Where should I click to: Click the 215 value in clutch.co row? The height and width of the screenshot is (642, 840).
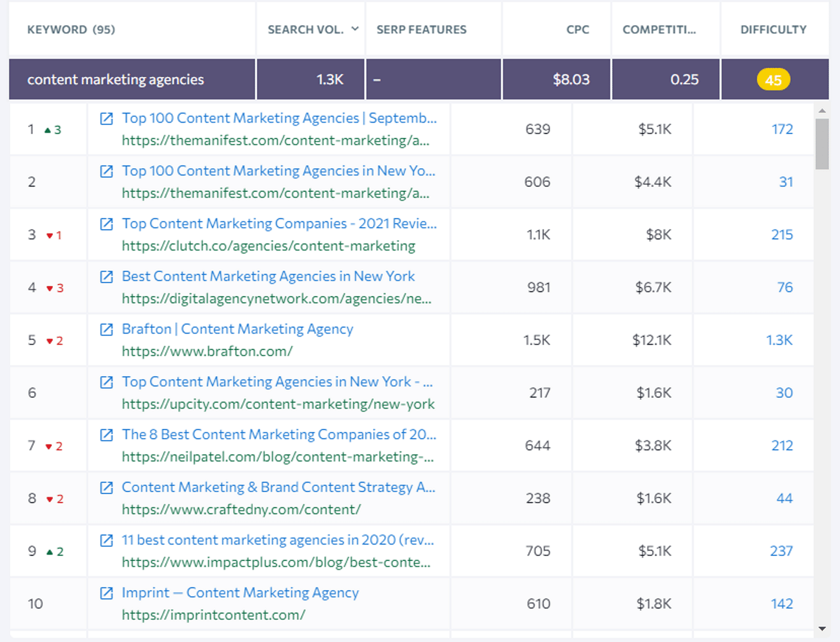(782, 235)
